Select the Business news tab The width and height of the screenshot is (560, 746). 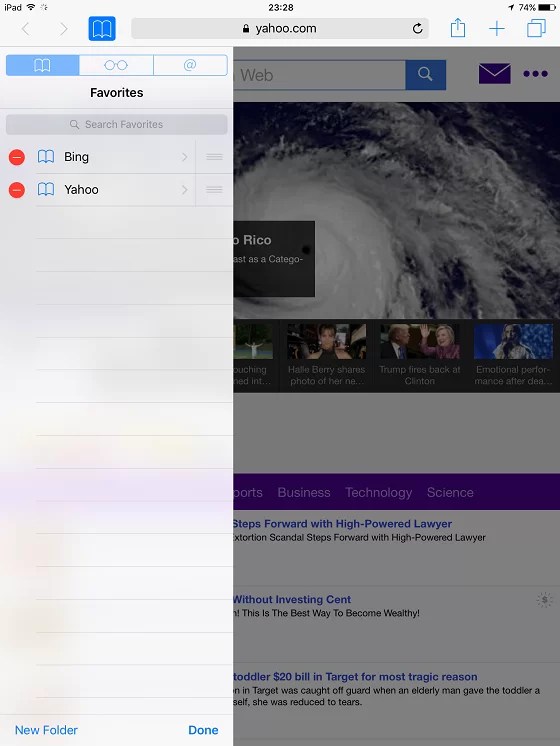tap(304, 492)
